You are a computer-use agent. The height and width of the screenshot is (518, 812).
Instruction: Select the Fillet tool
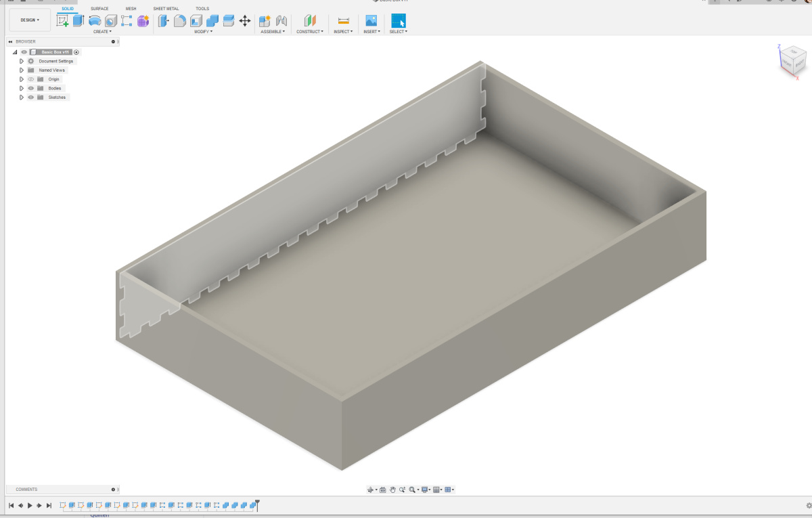[179, 21]
